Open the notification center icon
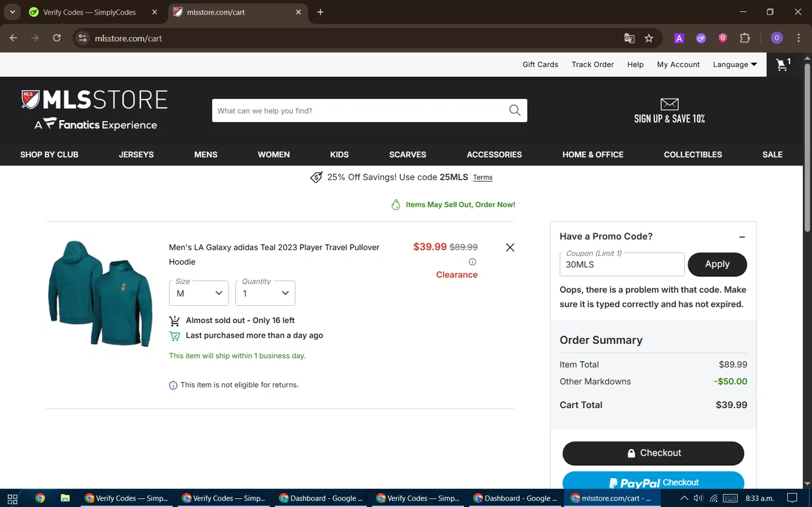 click(792, 498)
